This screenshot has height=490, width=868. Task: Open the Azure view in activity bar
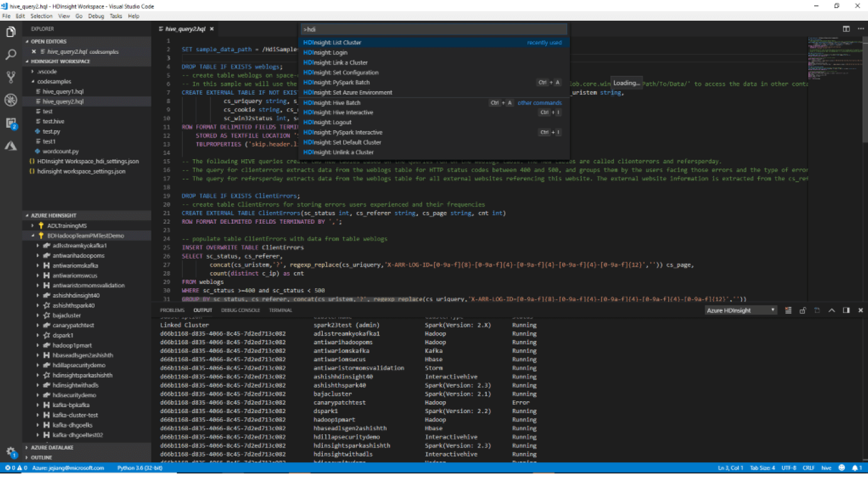(x=11, y=146)
